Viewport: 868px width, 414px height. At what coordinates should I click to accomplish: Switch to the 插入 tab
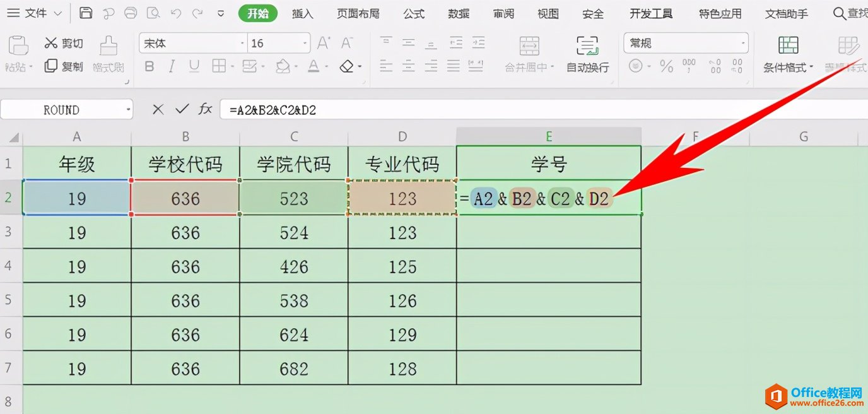tap(302, 13)
